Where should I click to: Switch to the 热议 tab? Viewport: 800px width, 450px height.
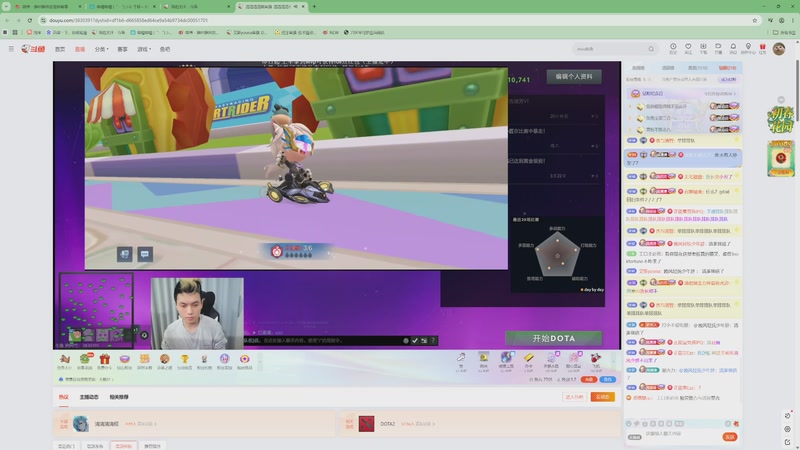63,397
